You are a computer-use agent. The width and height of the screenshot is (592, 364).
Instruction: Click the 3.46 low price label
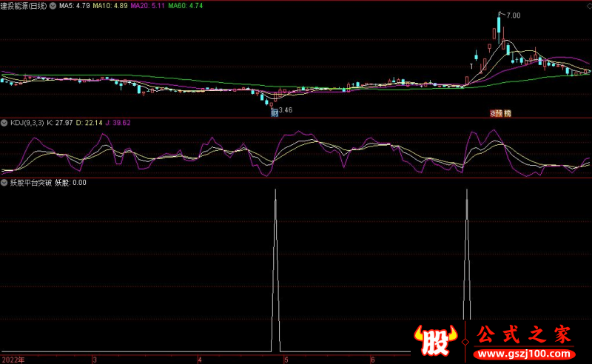[x=286, y=110]
